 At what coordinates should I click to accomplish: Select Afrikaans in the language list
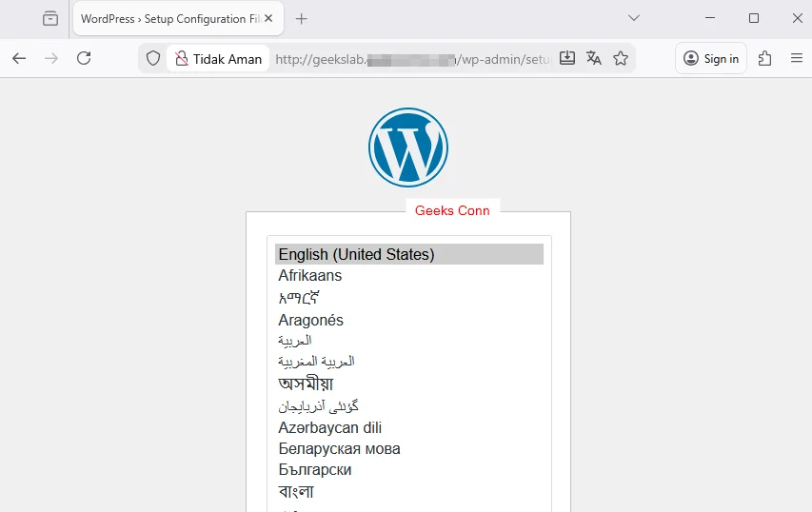tap(409, 275)
